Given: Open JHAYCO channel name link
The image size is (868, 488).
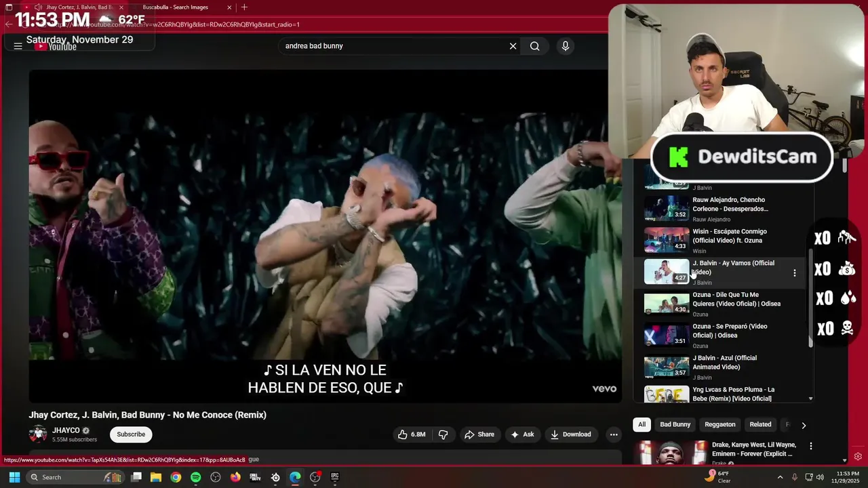Looking at the screenshot, I should [66, 430].
